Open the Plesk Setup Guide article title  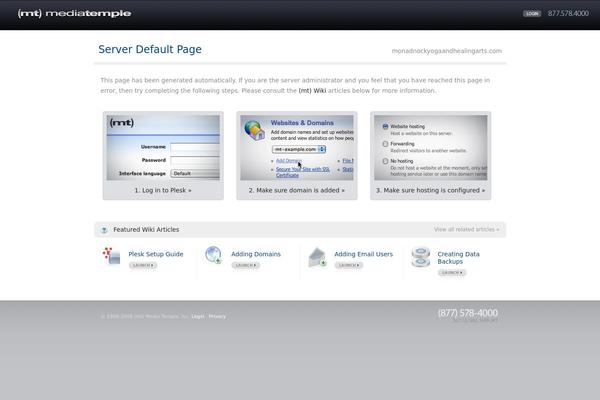156,254
